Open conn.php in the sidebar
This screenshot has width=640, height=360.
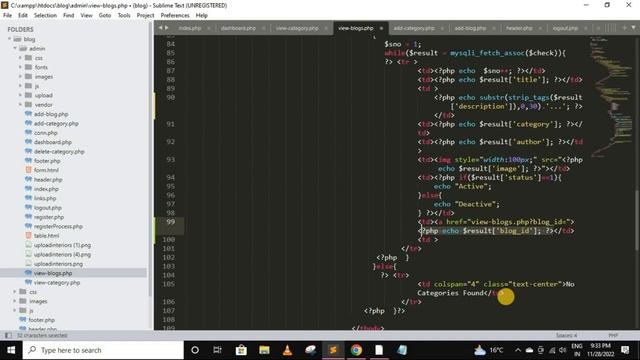point(45,133)
